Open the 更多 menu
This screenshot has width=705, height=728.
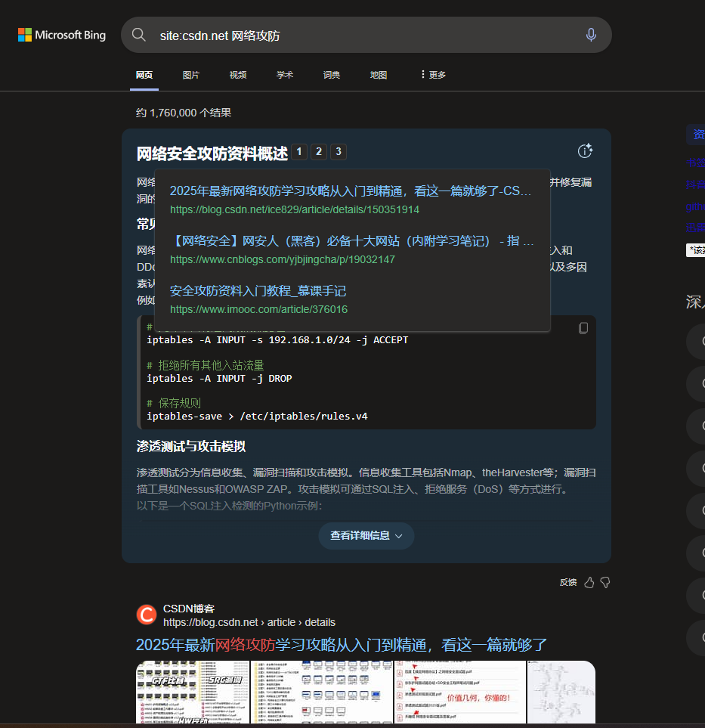coord(433,75)
